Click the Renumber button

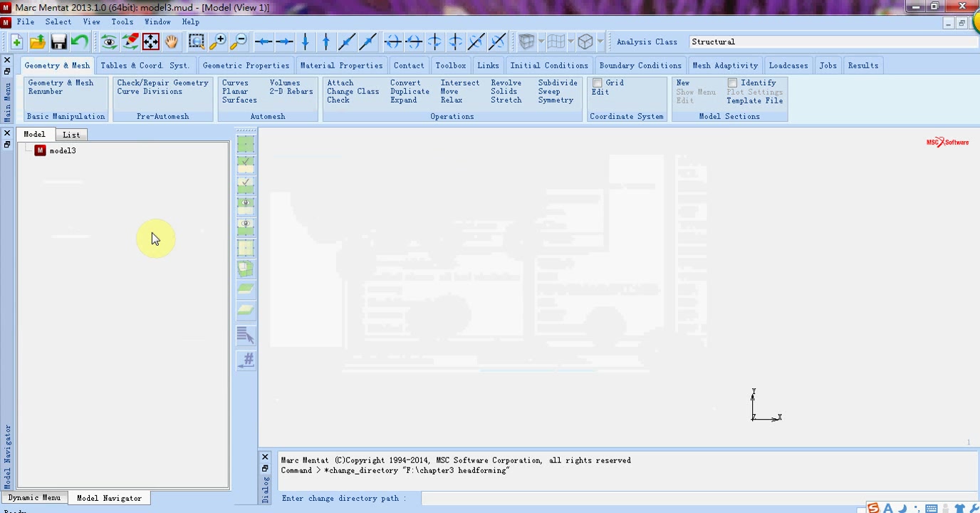[x=46, y=91]
